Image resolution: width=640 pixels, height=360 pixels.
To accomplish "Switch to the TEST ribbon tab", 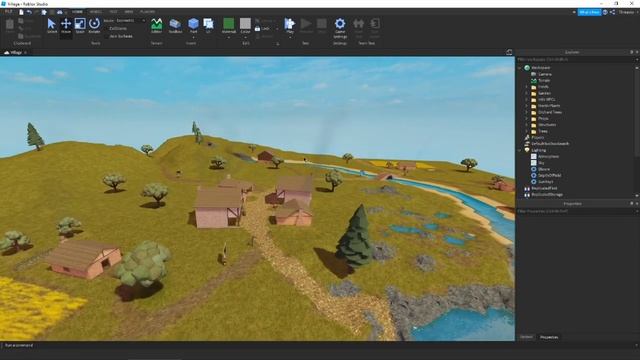I will pos(113,12).
